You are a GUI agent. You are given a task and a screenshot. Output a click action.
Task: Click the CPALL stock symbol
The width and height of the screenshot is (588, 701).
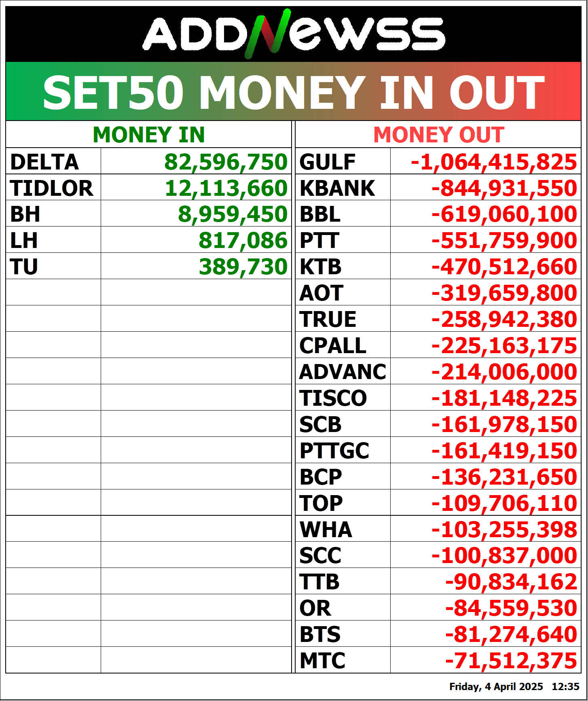pos(333,345)
